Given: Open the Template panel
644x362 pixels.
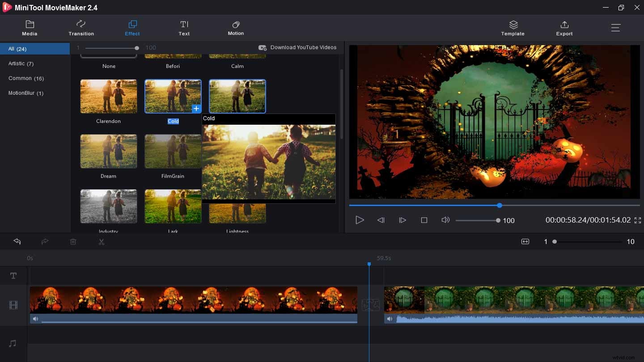Looking at the screenshot, I should [x=513, y=28].
